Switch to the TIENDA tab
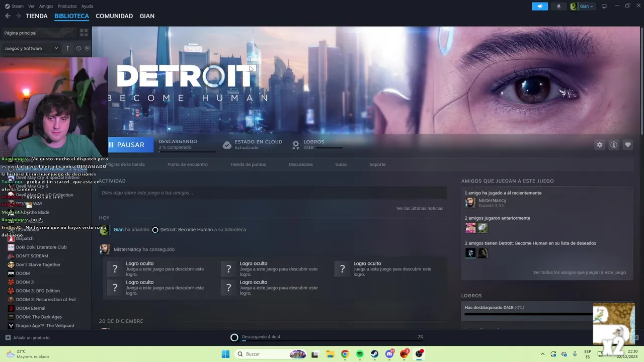Screen dimensions: 644x362 [x=37, y=16]
